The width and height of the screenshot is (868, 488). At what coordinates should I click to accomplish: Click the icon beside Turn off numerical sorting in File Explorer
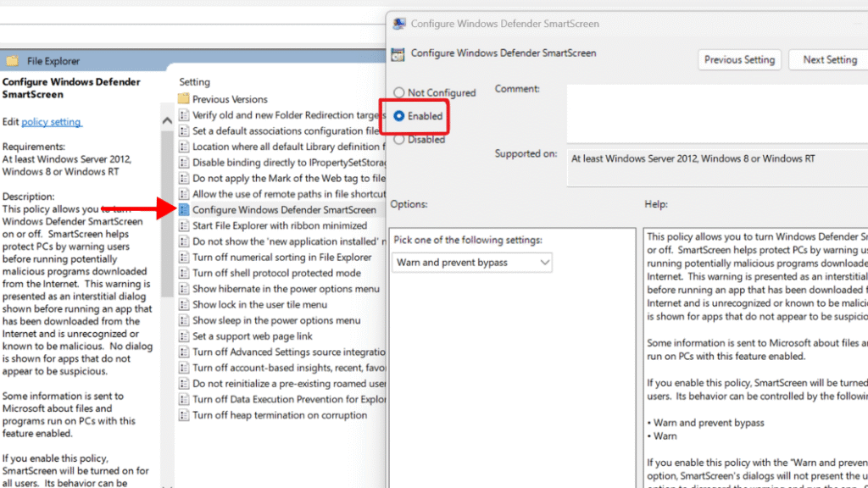point(184,258)
